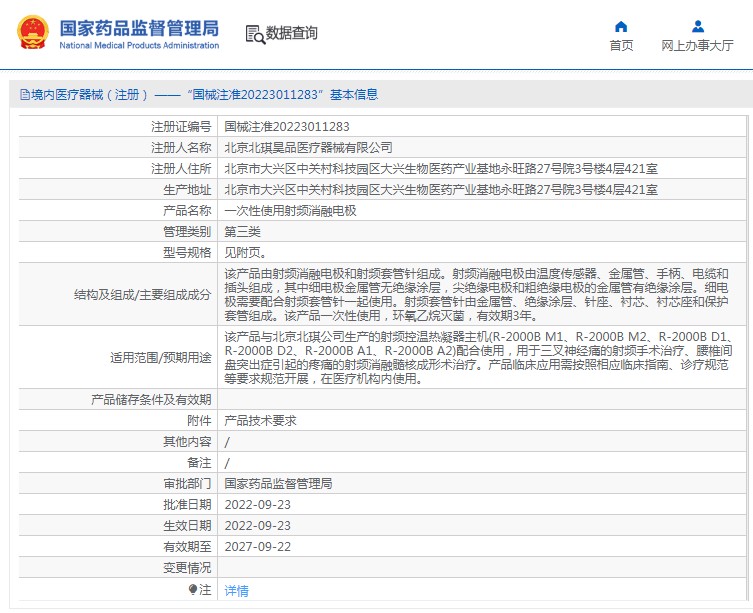Image resolution: width=753 pixels, height=613 pixels.
Task: Click National Medical Products Administration subtitle
Action: [x=139, y=46]
